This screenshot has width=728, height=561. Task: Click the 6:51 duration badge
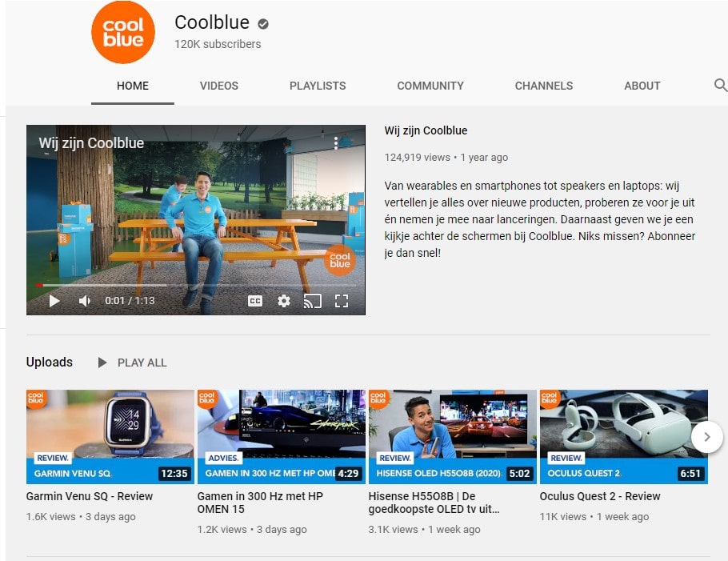tap(690, 474)
